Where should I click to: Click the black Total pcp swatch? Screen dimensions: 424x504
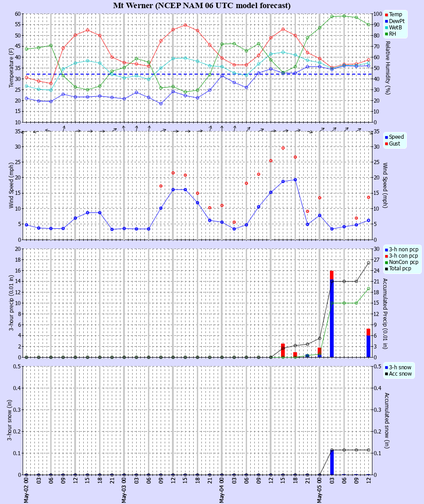(386, 268)
